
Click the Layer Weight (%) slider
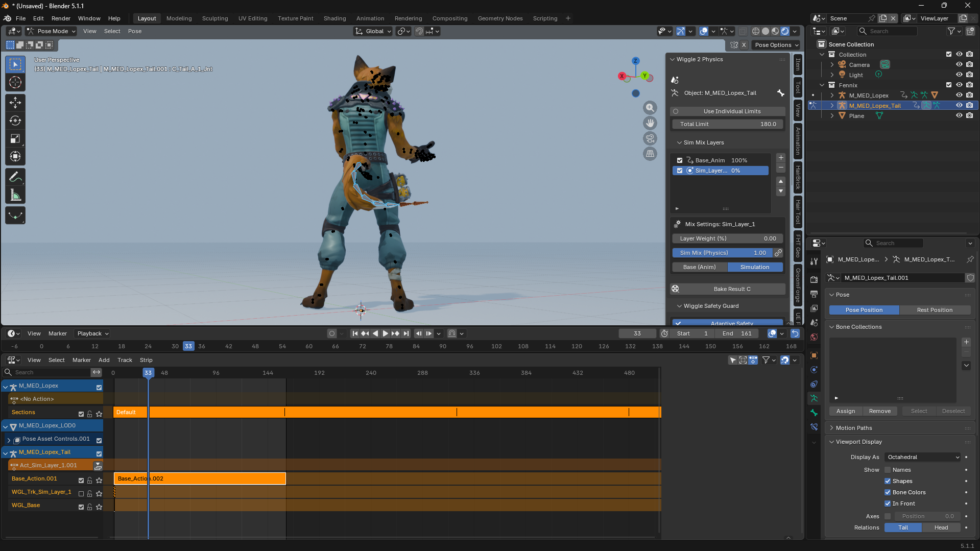(728, 238)
